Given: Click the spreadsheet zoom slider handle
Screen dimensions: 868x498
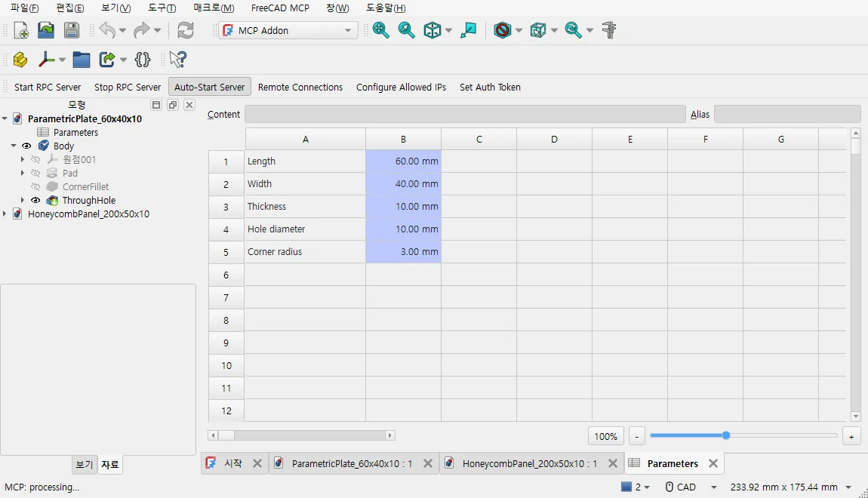Looking at the screenshot, I should (x=726, y=435).
